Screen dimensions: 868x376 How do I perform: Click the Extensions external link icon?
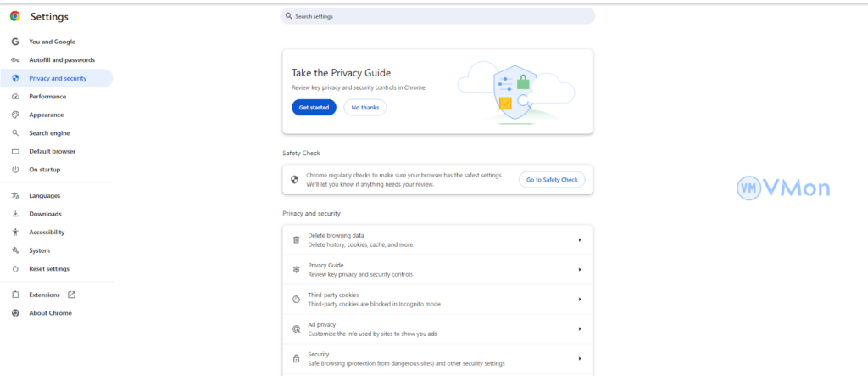[71, 295]
